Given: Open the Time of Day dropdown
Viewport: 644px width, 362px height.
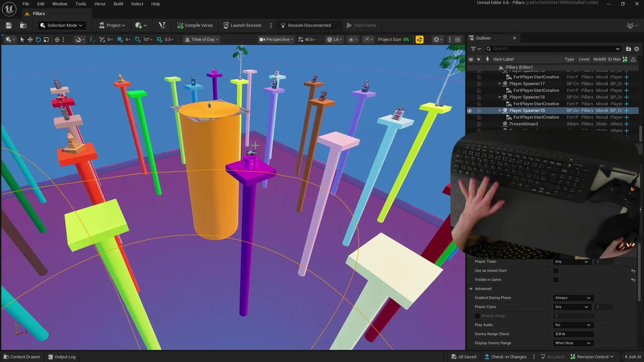Looking at the screenshot, I should click(201, 39).
